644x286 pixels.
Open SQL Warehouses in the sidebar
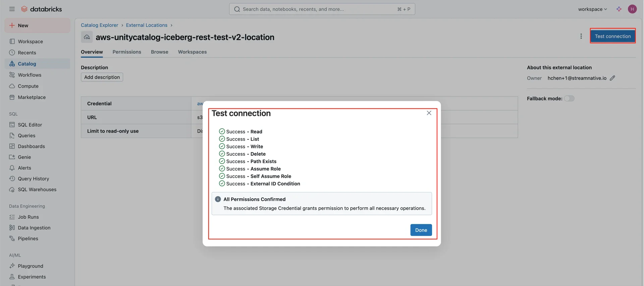tap(37, 190)
